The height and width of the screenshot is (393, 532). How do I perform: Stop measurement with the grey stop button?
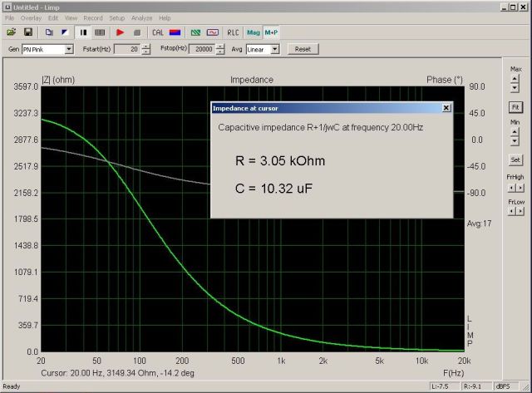136,32
